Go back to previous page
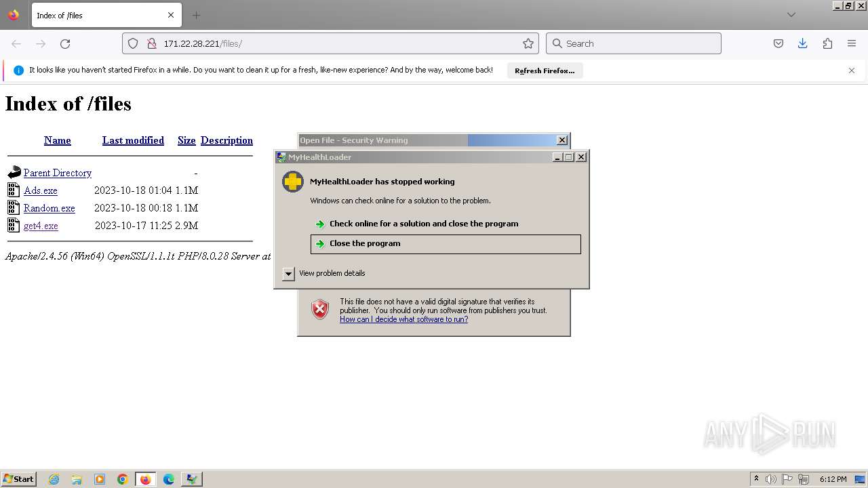Screen dimensions: 868x488 16,43
